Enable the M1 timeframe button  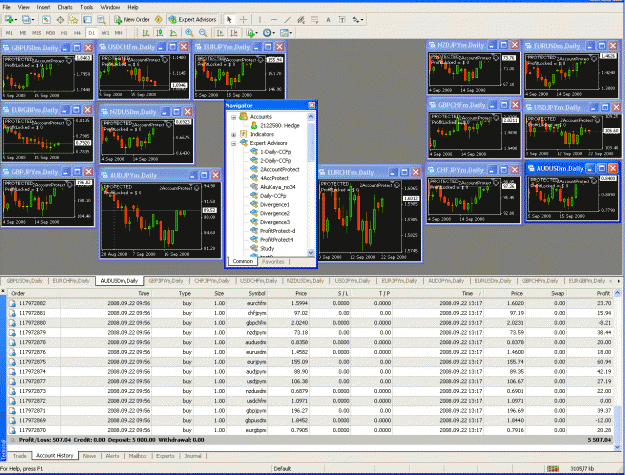pos(9,33)
